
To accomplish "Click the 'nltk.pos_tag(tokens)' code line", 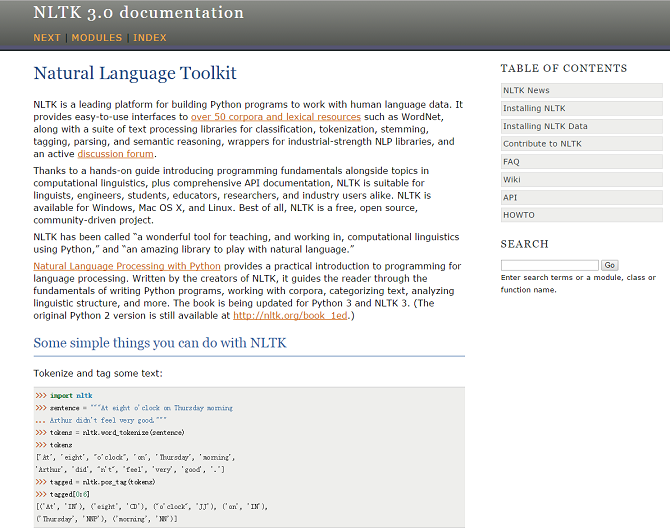I will tap(95, 482).
